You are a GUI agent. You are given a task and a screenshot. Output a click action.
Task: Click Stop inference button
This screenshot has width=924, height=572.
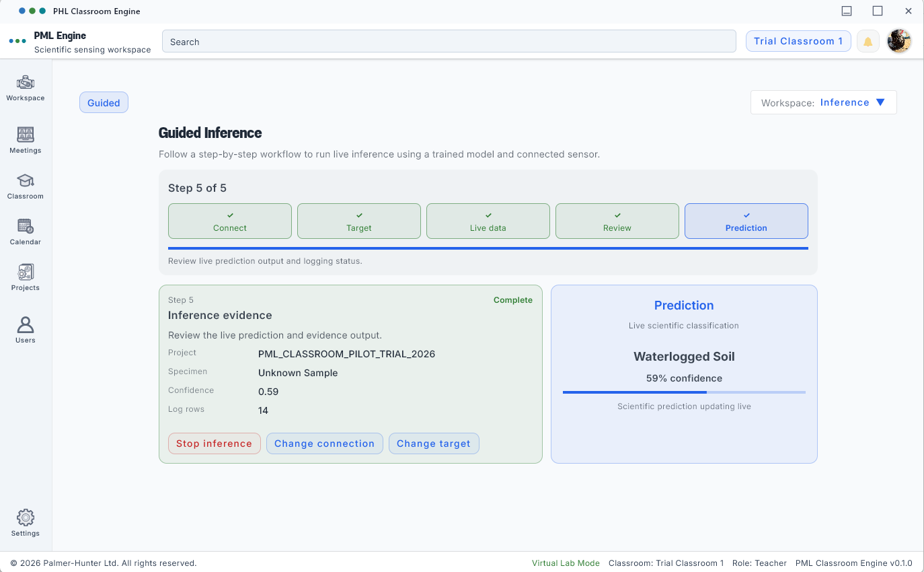tap(214, 443)
